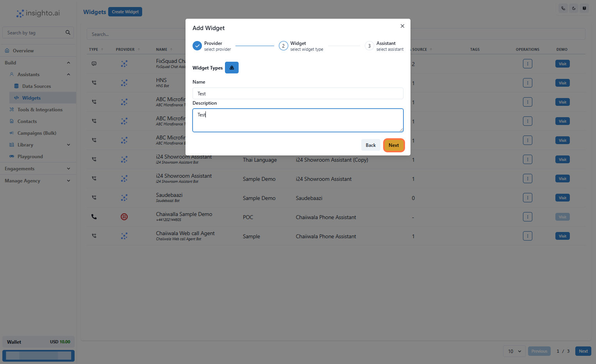Click the Description text area

click(298, 120)
